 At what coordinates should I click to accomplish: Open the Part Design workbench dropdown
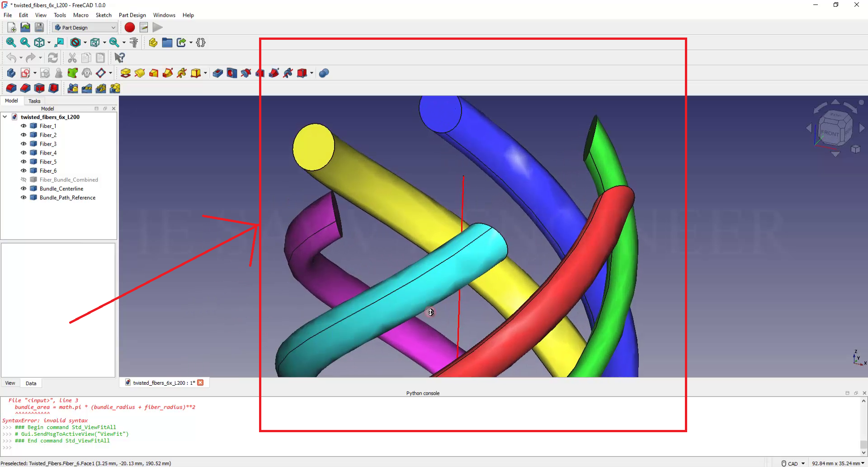(85, 28)
